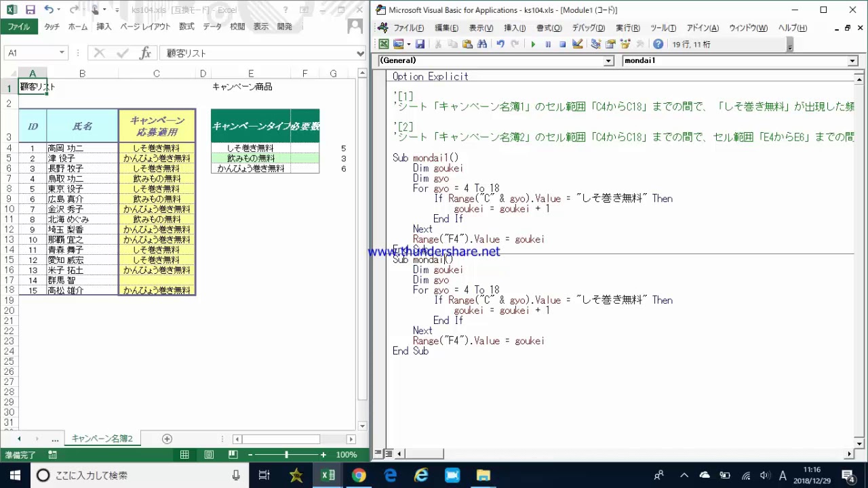Open the Name Box dropdown arrow
868x488 pixels.
click(x=62, y=53)
